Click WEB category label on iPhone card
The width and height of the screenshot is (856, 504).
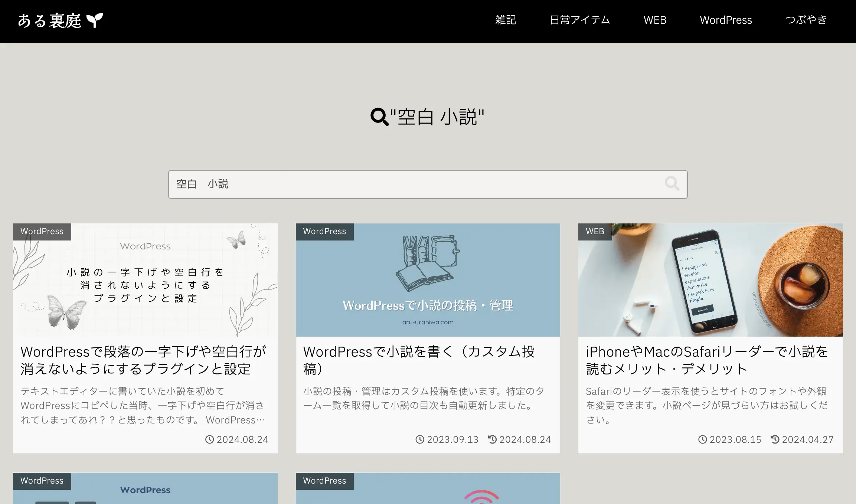point(595,232)
